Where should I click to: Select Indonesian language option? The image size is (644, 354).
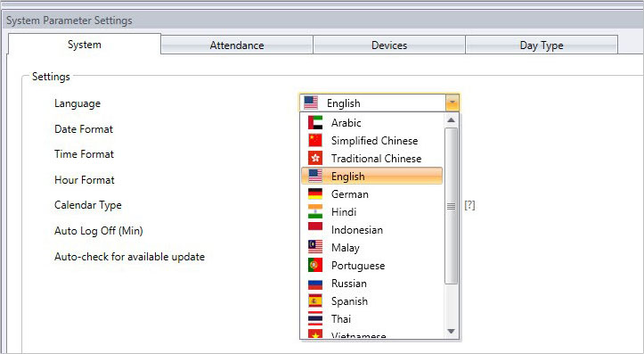point(371,230)
